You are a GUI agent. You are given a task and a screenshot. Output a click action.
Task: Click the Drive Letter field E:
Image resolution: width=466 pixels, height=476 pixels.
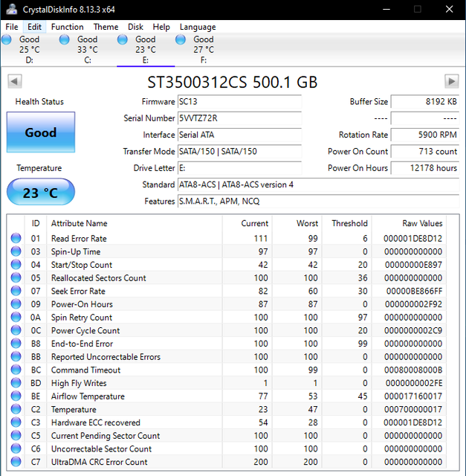[x=239, y=168]
